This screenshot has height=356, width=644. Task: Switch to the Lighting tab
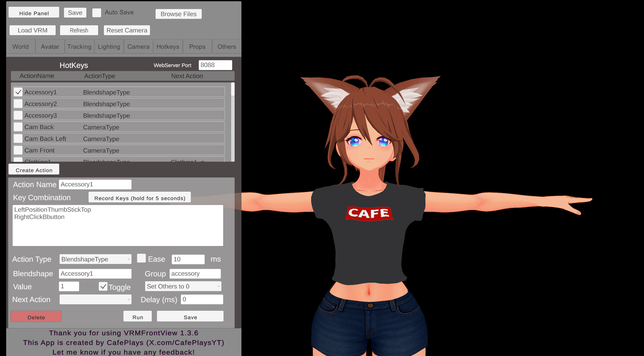tap(109, 47)
